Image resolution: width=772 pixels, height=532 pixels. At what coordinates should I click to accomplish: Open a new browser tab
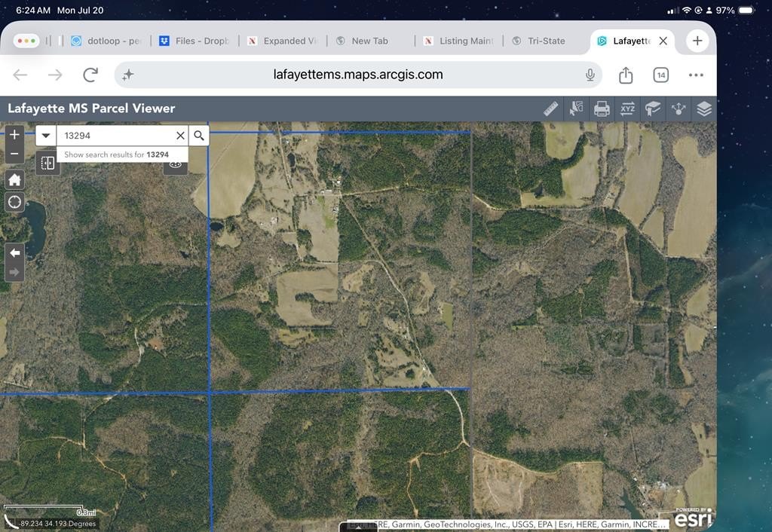[x=697, y=41]
